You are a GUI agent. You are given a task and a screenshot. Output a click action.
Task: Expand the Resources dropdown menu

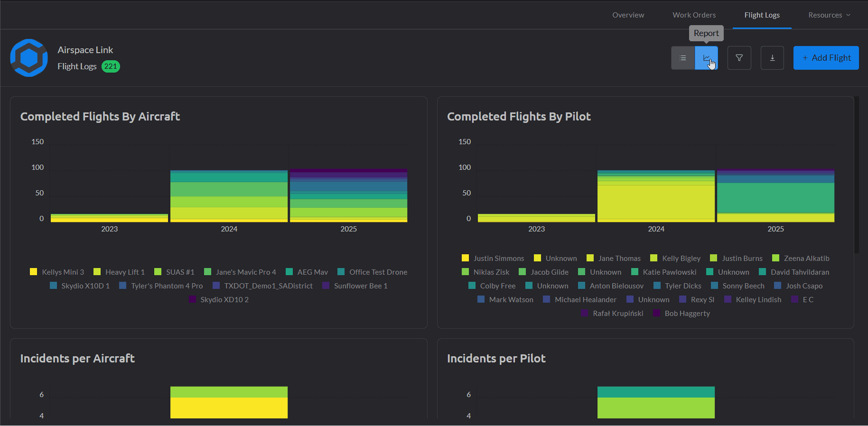pyautogui.click(x=829, y=15)
